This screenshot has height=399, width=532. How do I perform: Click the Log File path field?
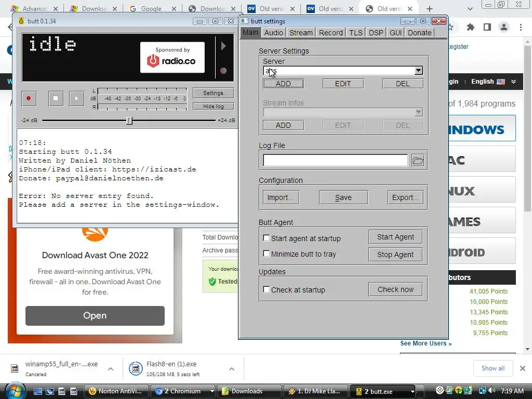[335, 160]
